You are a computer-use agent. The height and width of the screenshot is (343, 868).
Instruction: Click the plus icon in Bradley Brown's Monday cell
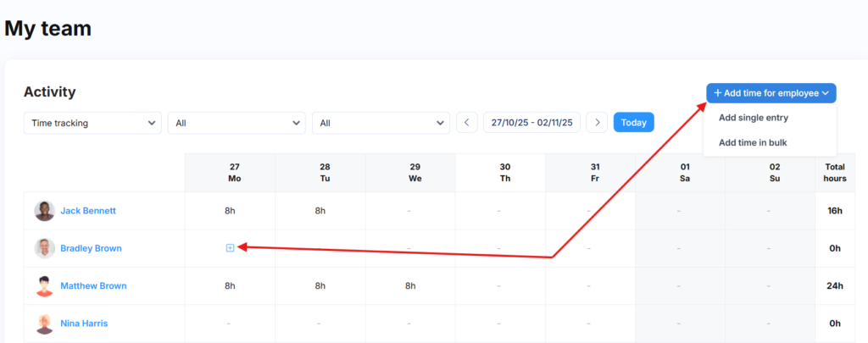[230, 248]
